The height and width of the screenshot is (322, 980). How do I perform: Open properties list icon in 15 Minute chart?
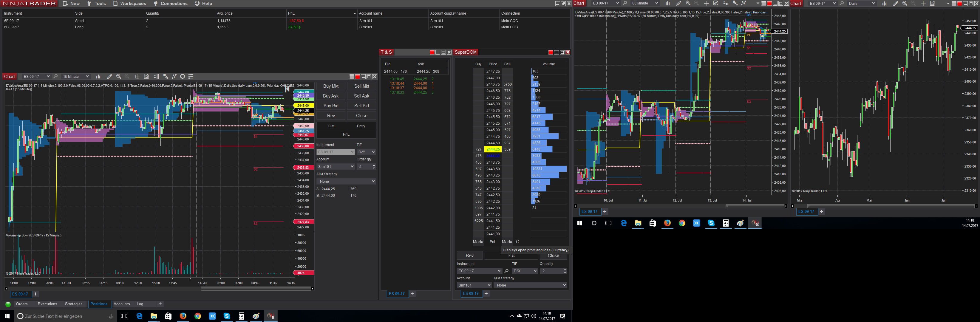click(191, 76)
